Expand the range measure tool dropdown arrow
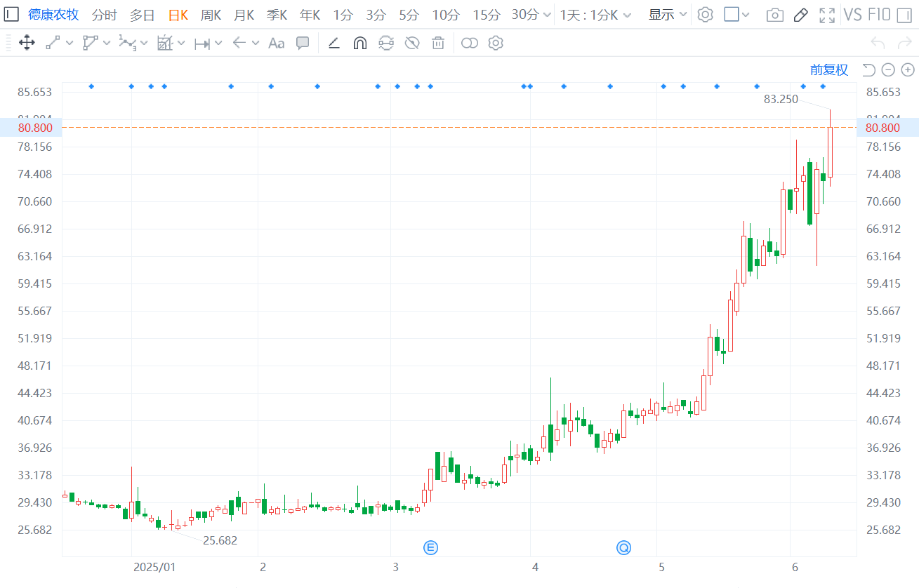The image size is (919, 588). [218, 44]
